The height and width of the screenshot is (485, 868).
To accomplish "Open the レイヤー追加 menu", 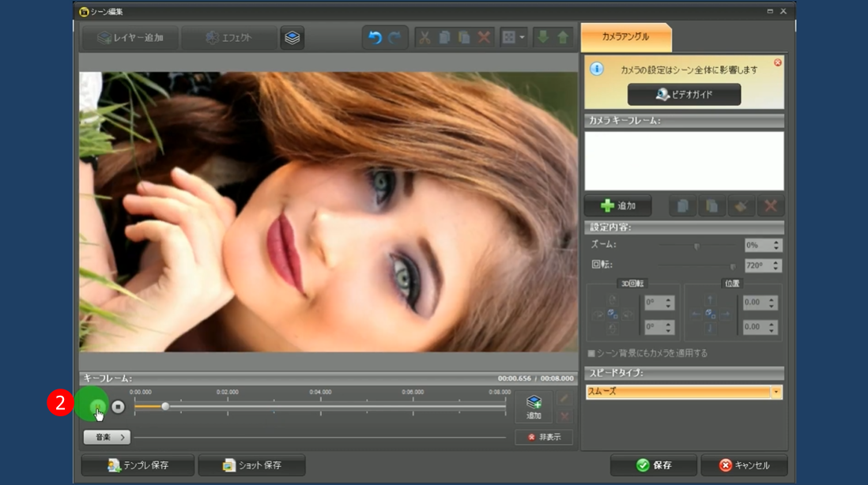I will [x=130, y=38].
